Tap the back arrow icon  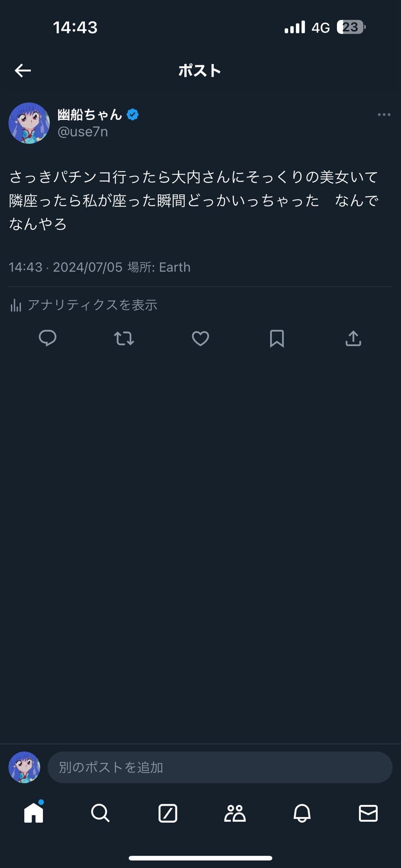tap(23, 70)
